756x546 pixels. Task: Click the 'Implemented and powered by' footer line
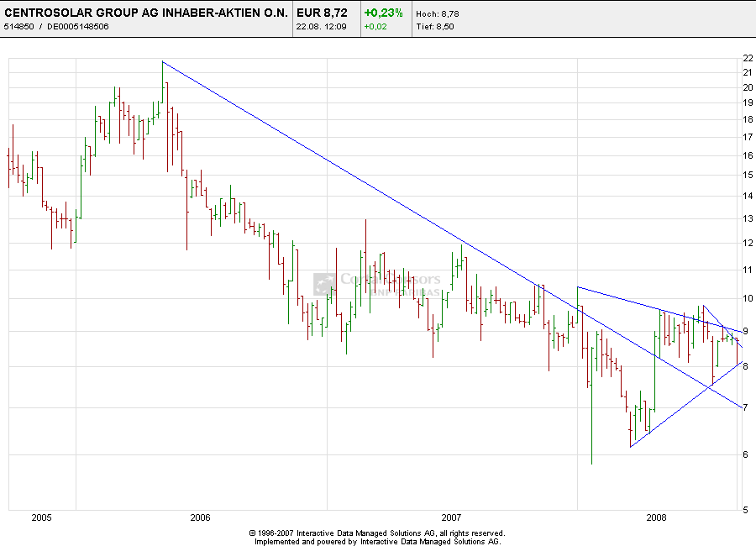coord(377,542)
